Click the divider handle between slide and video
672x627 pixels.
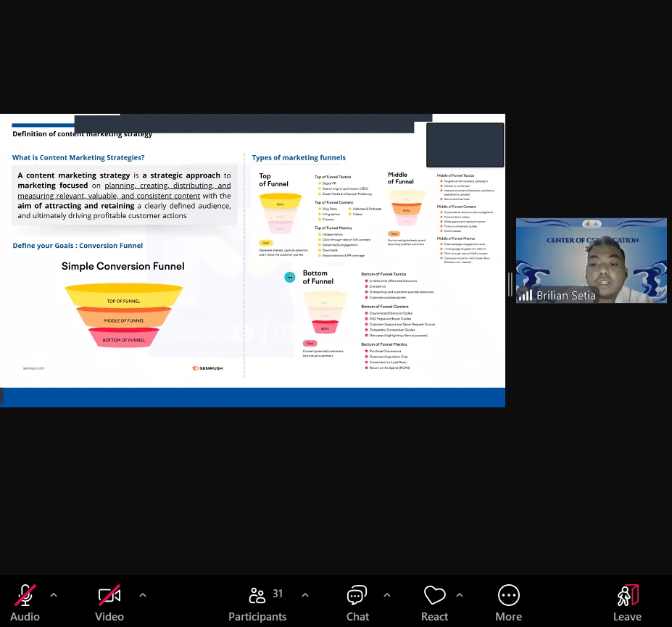click(x=510, y=283)
